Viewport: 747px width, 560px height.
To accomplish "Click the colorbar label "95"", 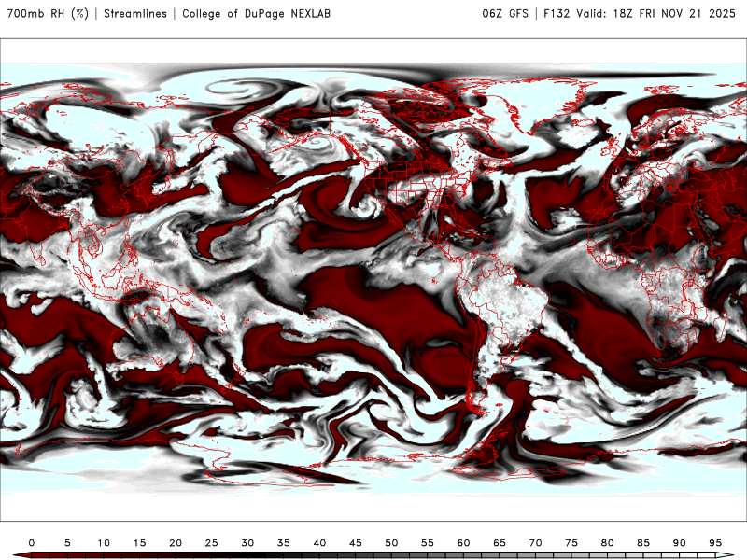I will 715,543.
